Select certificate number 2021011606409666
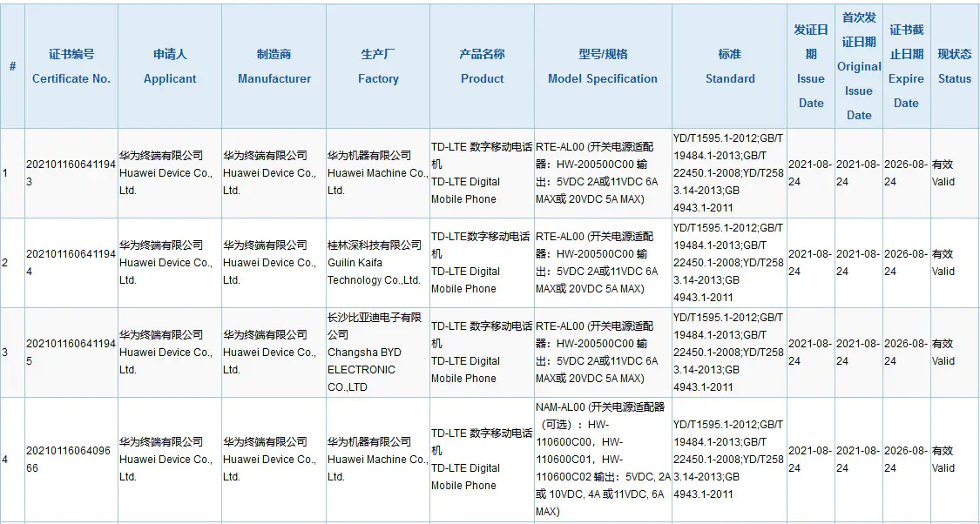 (71, 459)
